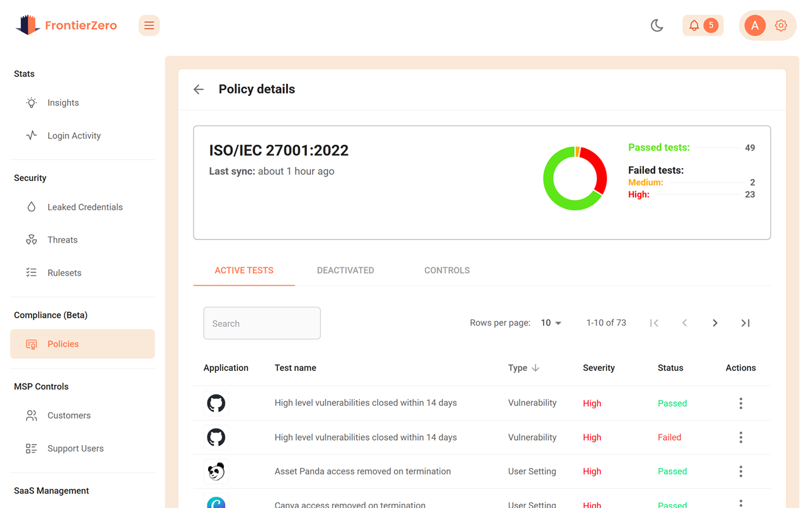Sort table by the Type column arrow

535,368
